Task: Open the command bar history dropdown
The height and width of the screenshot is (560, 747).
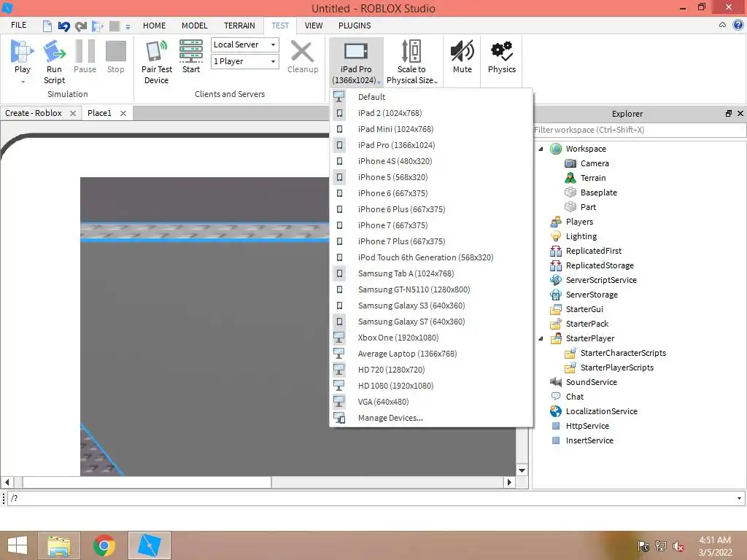Action: tap(740, 499)
